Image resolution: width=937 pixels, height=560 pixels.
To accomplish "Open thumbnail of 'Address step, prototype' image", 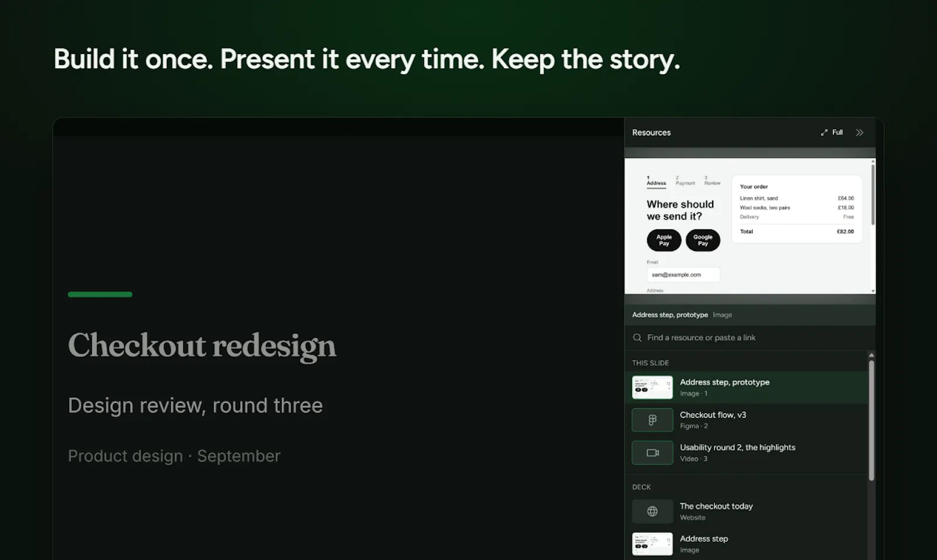I will point(652,387).
